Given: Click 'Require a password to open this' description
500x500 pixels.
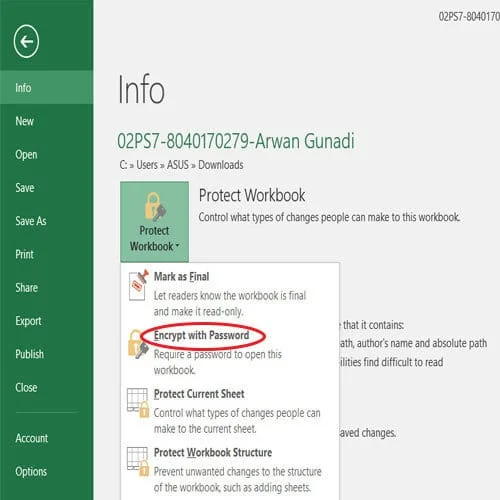Looking at the screenshot, I should pos(218,354).
